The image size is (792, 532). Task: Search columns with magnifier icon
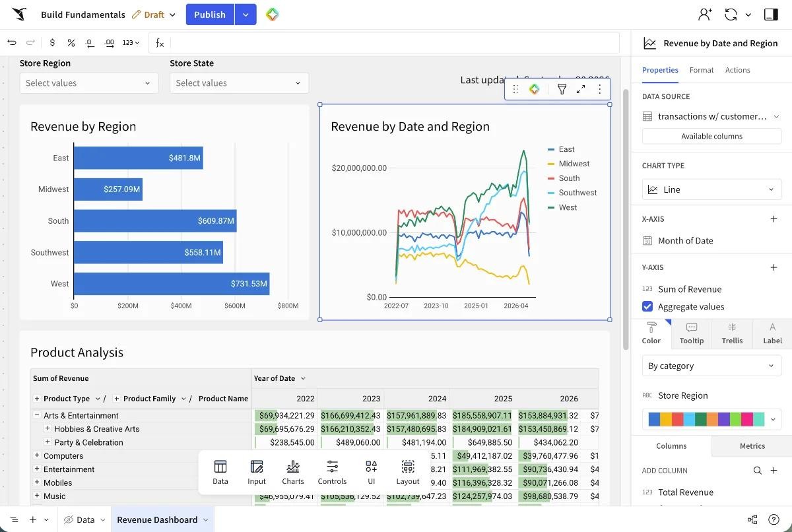(758, 471)
